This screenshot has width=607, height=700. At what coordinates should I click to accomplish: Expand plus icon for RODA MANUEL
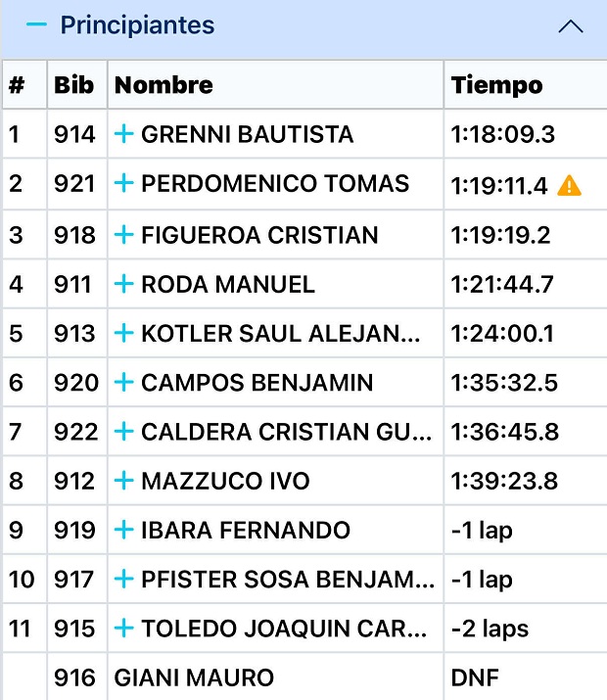tap(123, 285)
